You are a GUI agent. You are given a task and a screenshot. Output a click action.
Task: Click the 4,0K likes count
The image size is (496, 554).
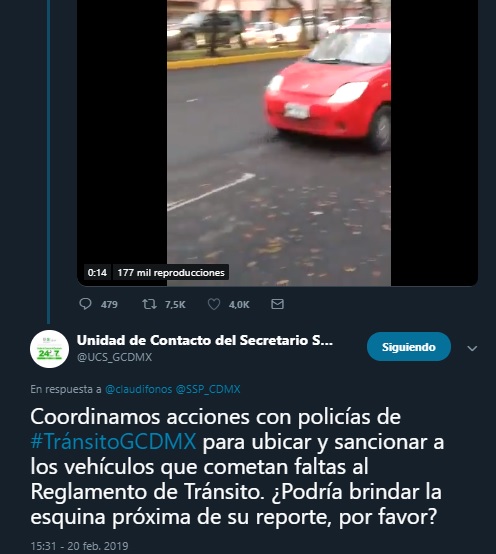click(x=239, y=305)
